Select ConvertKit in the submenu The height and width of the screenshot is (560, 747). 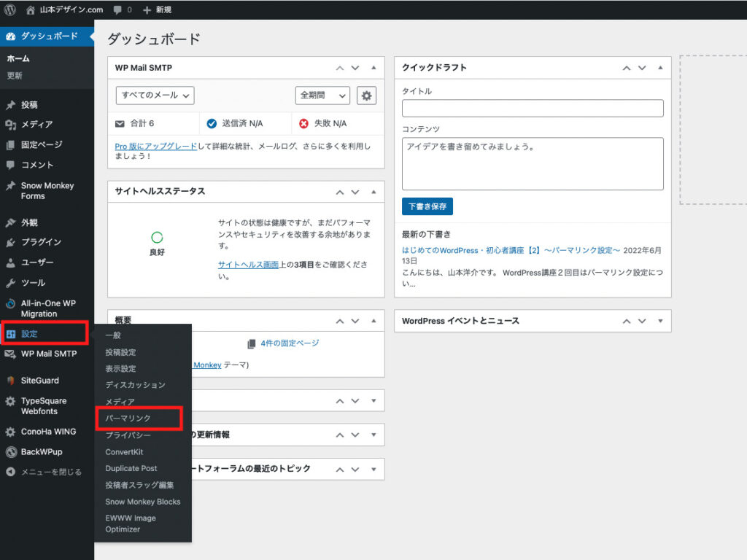[x=124, y=452]
